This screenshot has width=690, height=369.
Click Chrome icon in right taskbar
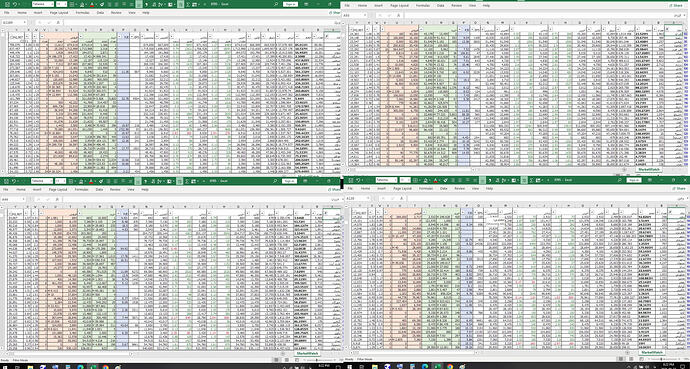[450, 366]
